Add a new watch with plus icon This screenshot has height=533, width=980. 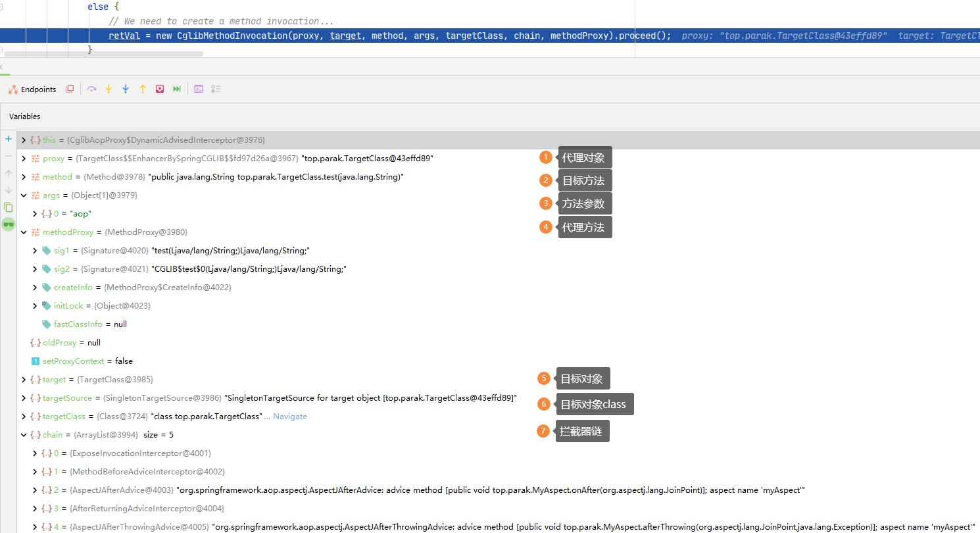(9, 139)
